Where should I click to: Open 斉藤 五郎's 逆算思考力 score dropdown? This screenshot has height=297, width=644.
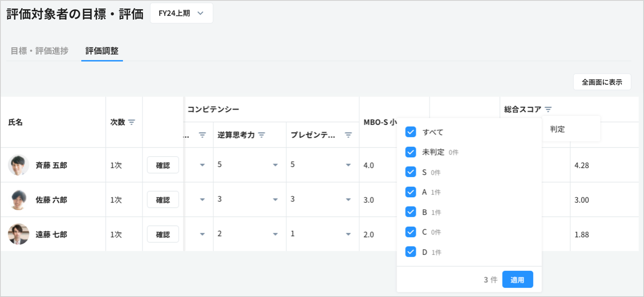point(275,165)
